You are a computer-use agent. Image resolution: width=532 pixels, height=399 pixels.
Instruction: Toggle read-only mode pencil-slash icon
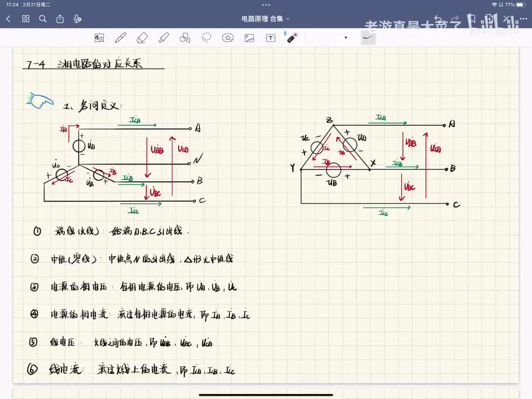pyautogui.click(x=506, y=19)
